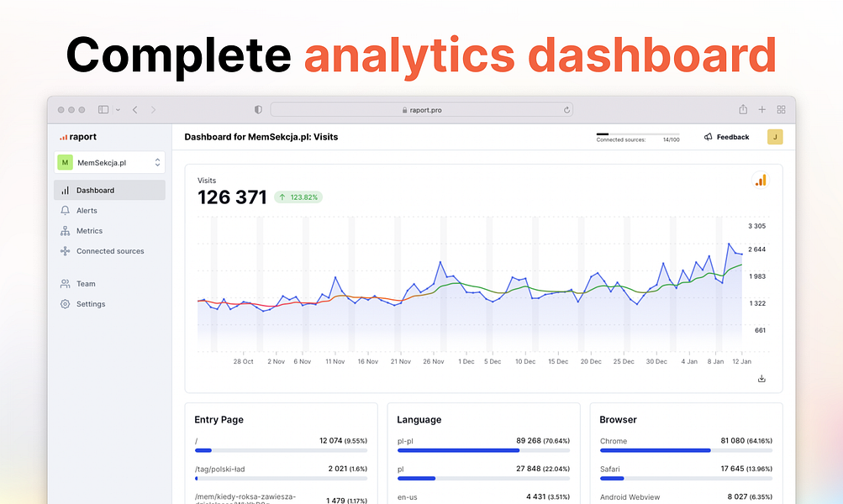The width and height of the screenshot is (843, 504).
Task: Open the Feedback button
Action: [726, 137]
